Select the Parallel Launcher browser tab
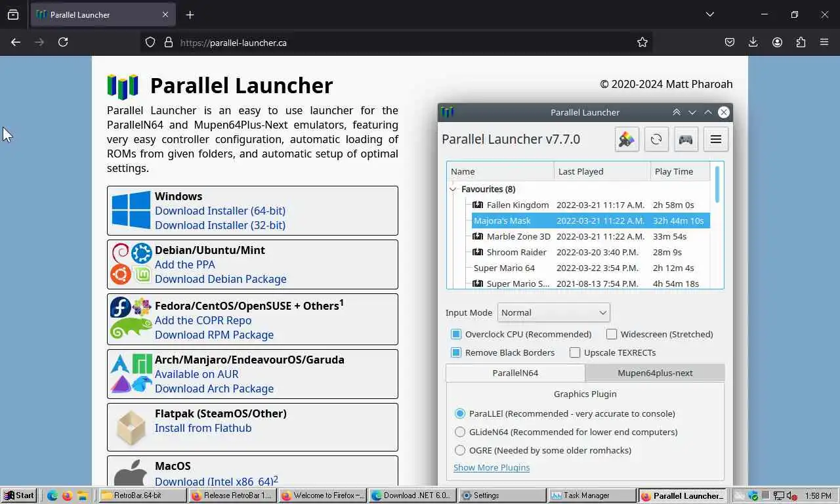Image resolution: width=840 pixels, height=504 pixels. (x=102, y=14)
